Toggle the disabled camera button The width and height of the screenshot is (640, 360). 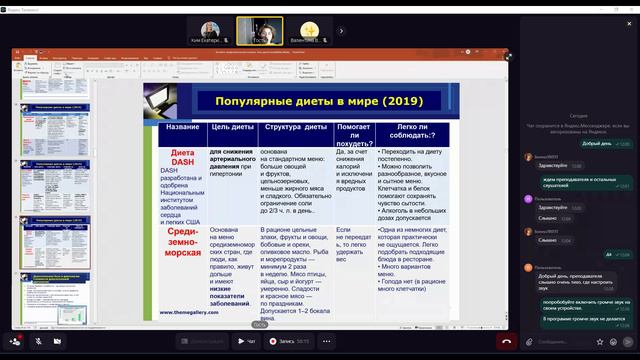57,341
